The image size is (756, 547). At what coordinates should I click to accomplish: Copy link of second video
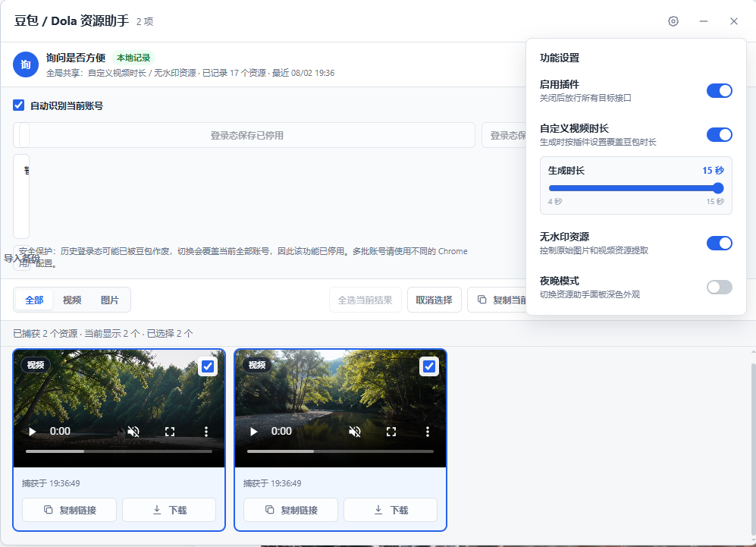290,510
